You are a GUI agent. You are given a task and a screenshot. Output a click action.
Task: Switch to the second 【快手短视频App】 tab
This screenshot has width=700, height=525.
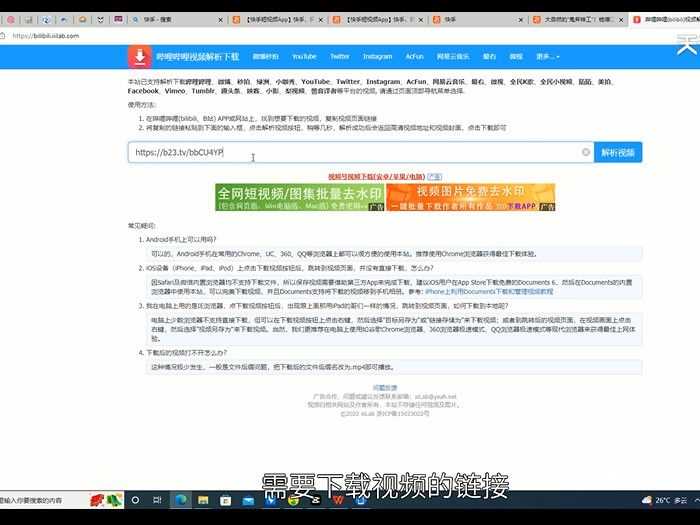pos(377,20)
